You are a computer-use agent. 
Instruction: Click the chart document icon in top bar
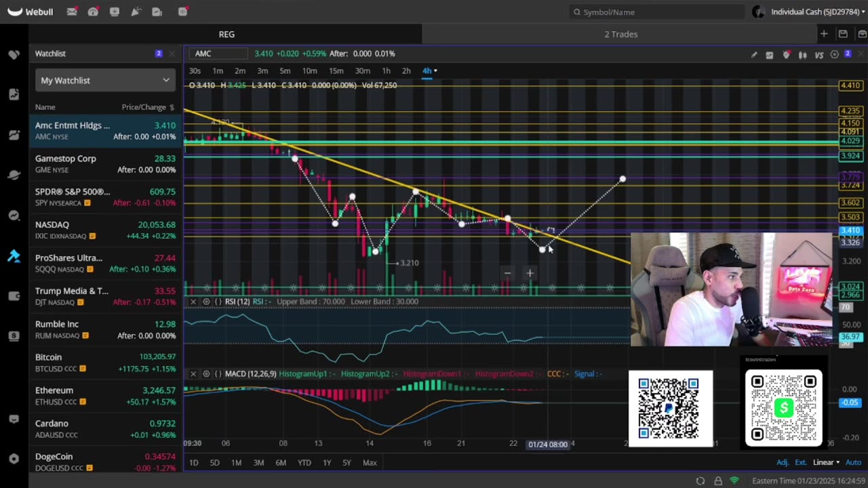[157, 12]
